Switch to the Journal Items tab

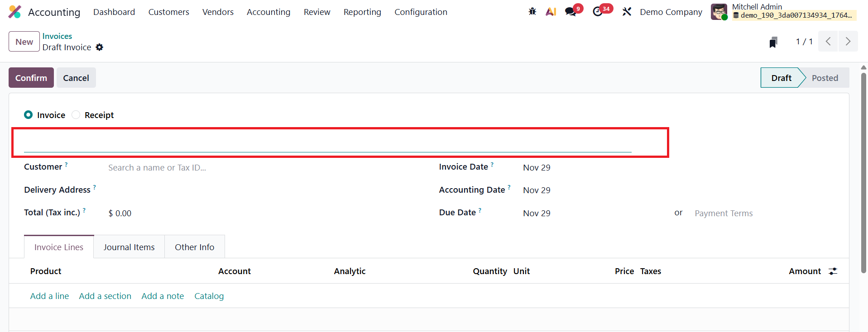[129, 247]
